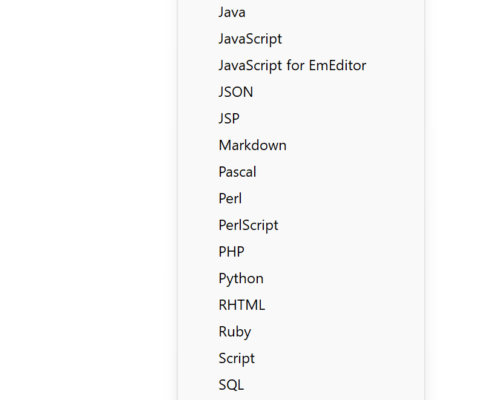Choose the JSP configuration
This screenshot has width=495, height=400.
[x=301, y=119]
